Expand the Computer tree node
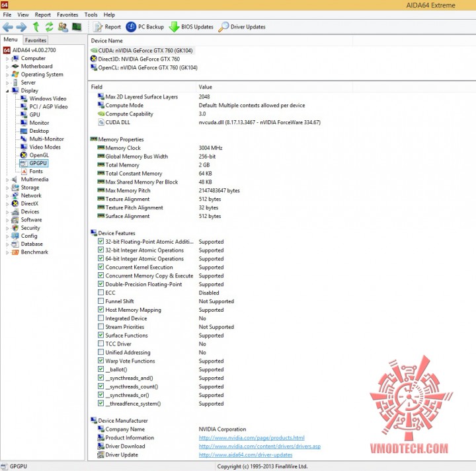Image resolution: width=476 pixels, height=471 pixels. click(x=7, y=59)
